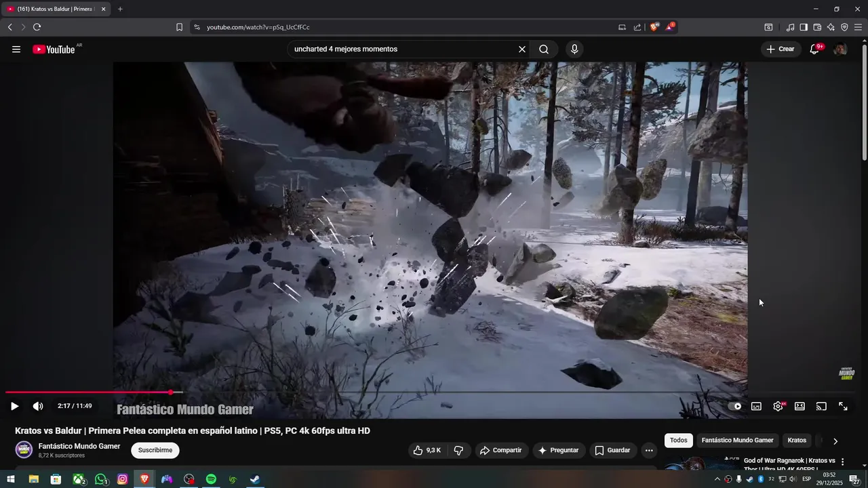Open Spotify from the taskbar
Screen dimensions: 868x488
pyautogui.click(x=211, y=479)
